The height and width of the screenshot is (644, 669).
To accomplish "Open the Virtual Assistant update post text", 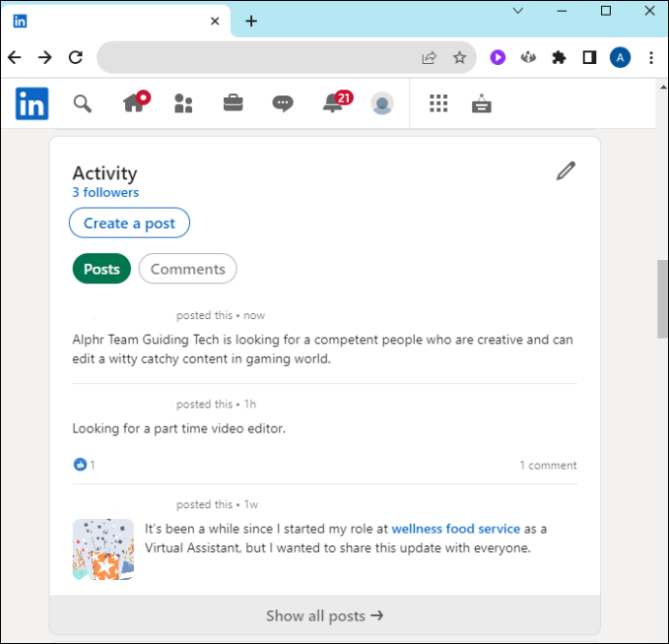I will click(345, 538).
